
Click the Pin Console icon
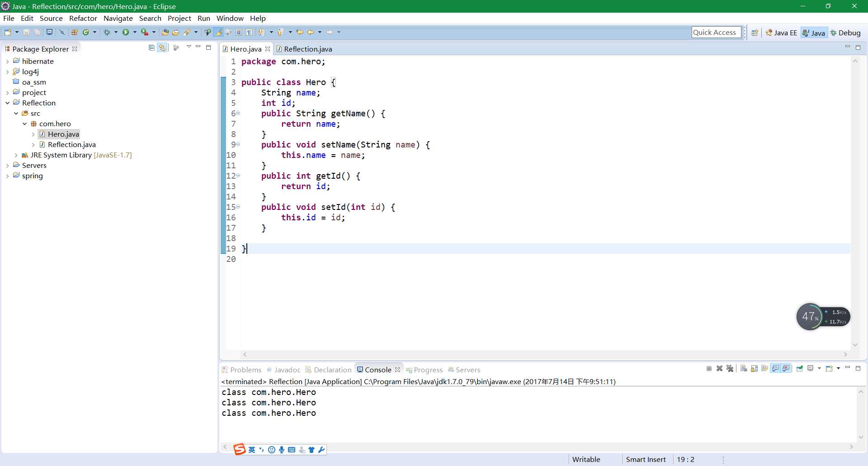click(x=799, y=368)
